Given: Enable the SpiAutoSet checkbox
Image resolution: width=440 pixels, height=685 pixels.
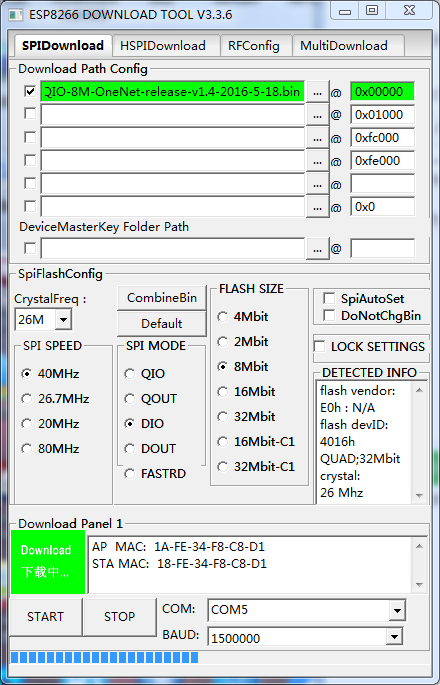Looking at the screenshot, I should 329,298.
